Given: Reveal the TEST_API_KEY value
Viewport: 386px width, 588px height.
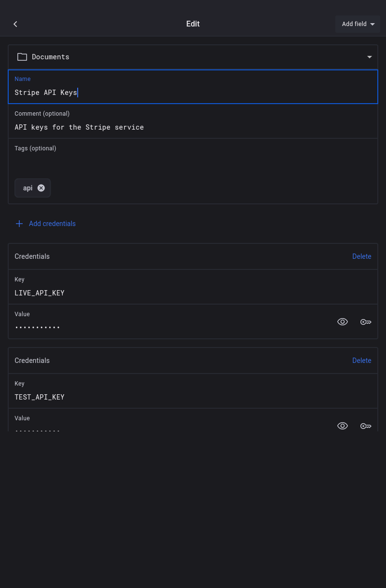Looking at the screenshot, I should (343, 426).
